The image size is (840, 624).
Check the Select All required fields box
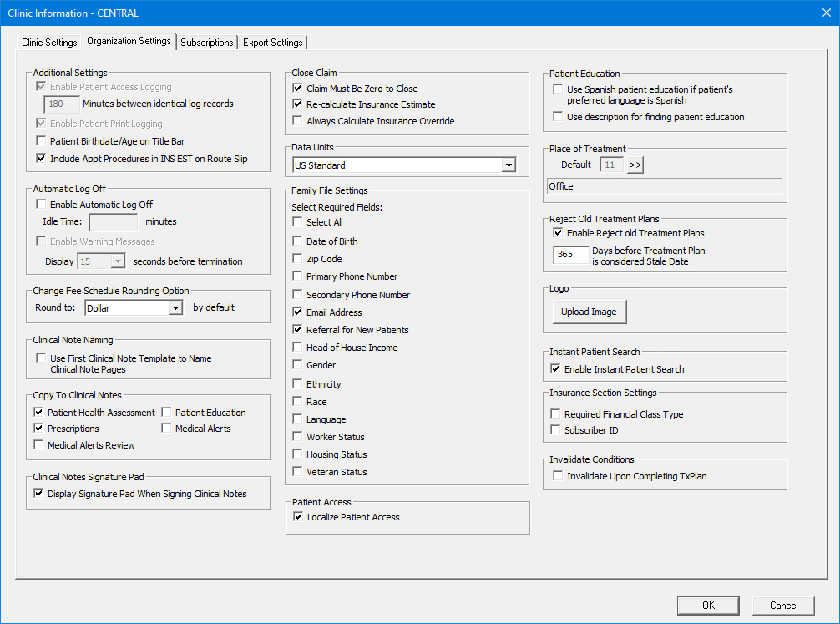(297, 222)
